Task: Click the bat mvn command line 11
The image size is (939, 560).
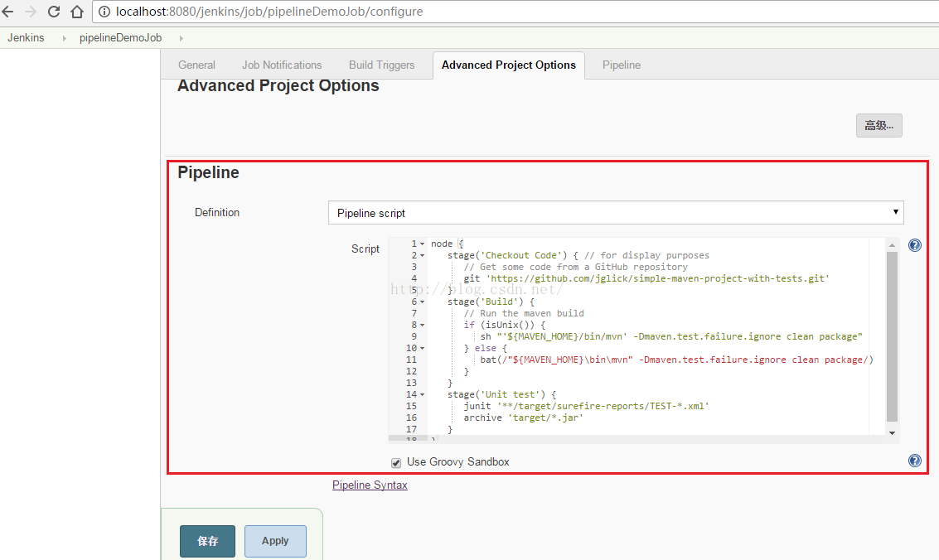Action: (677, 360)
